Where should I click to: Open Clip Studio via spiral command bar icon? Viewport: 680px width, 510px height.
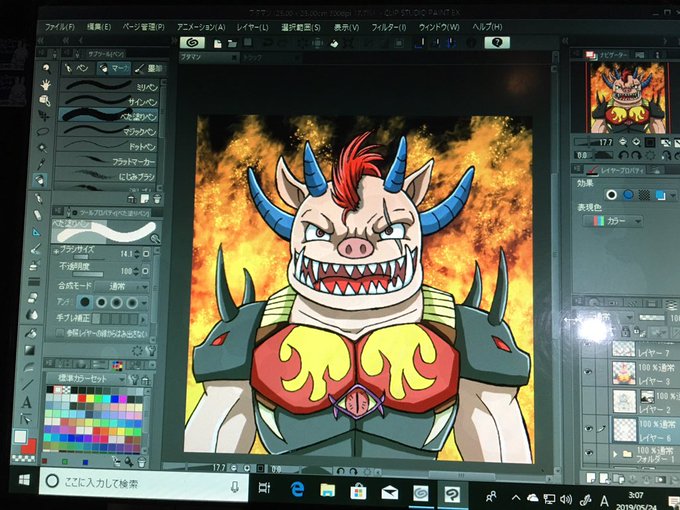pyautogui.click(x=193, y=42)
